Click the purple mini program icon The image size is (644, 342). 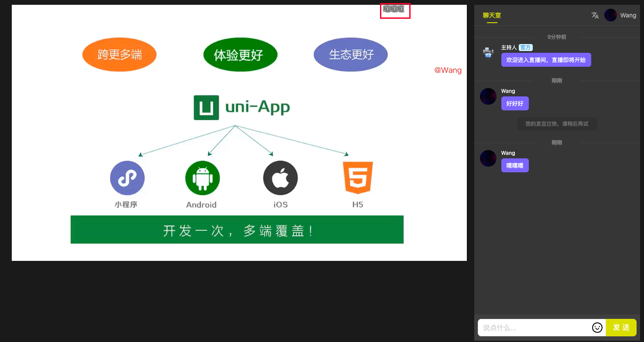pyautogui.click(x=127, y=178)
